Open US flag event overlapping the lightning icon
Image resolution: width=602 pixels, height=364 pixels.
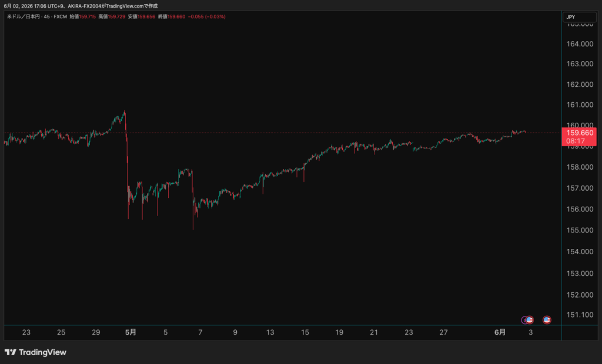[530, 320]
